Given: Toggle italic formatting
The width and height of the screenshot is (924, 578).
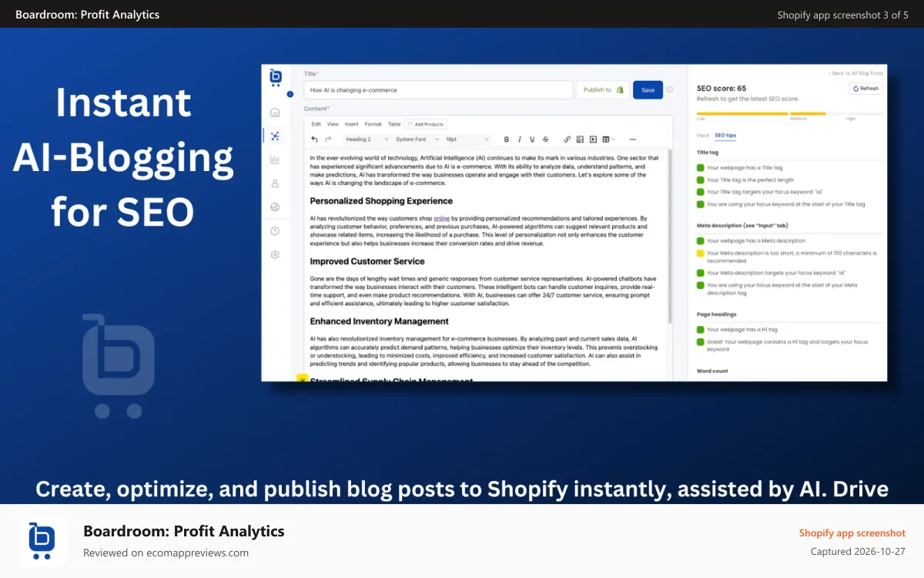Looking at the screenshot, I should [520, 139].
